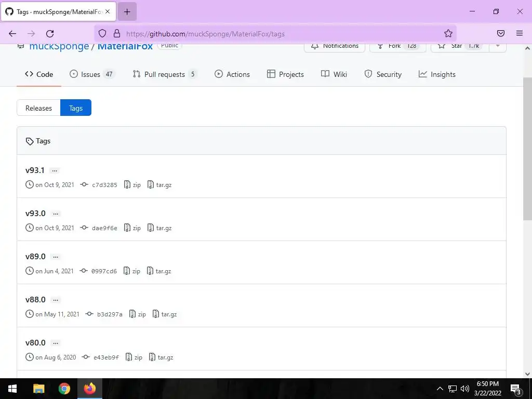Screen dimensions: 532x399
Task: Open the Firefox hamburger menu
Action: (x=520, y=33)
